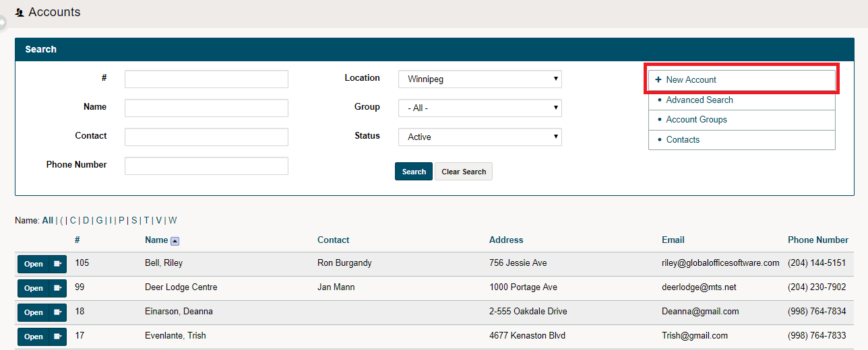Click the Accounts page title icon

pos(20,13)
